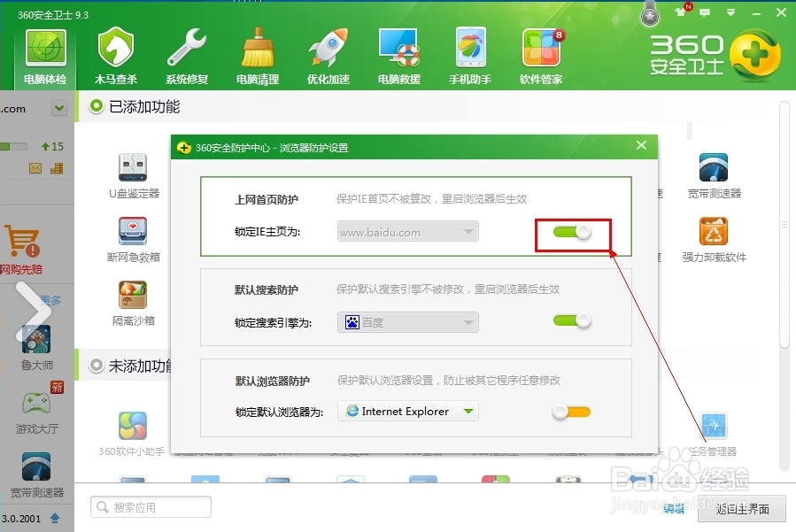Viewport: 796px width, 532px height.
Task: Click the 编辑 edit link
Action: tap(674, 509)
